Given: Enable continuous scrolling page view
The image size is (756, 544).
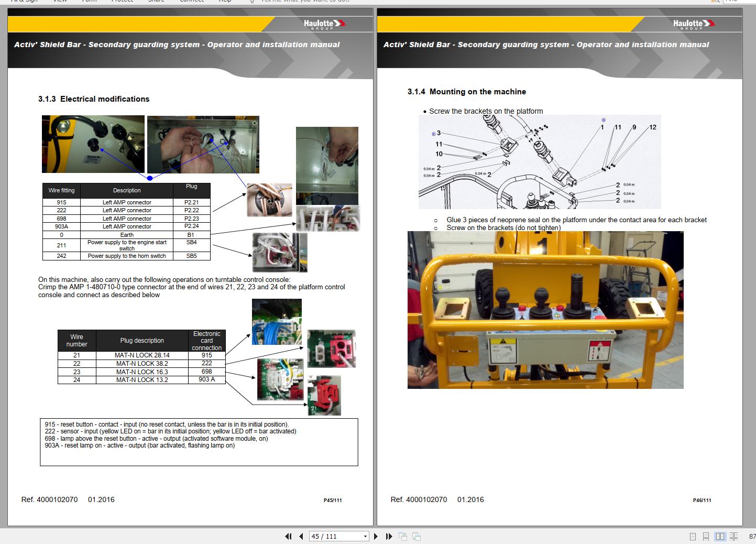Looking at the screenshot, I should click(x=706, y=536).
